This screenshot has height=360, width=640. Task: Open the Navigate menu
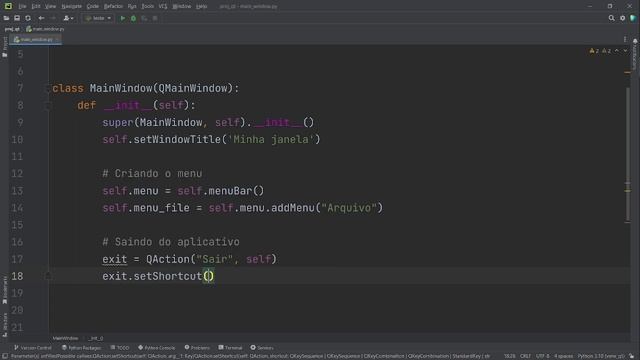point(71,7)
